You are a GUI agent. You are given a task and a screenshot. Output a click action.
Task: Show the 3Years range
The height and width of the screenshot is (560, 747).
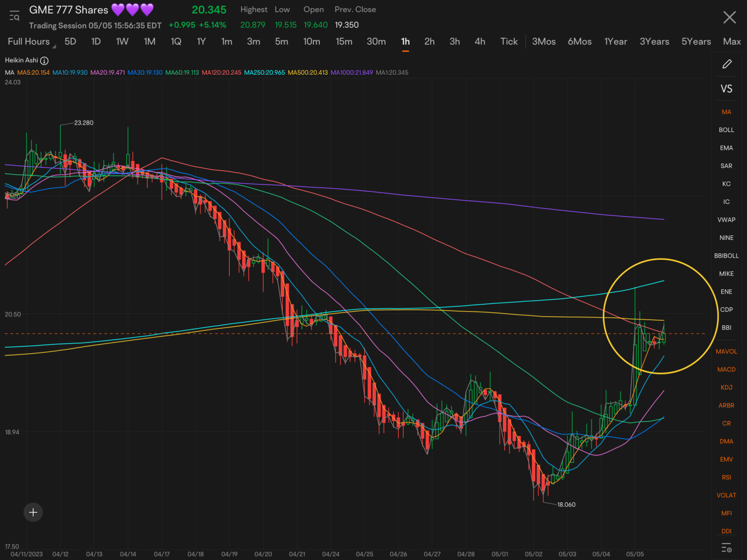[x=655, y=42]
